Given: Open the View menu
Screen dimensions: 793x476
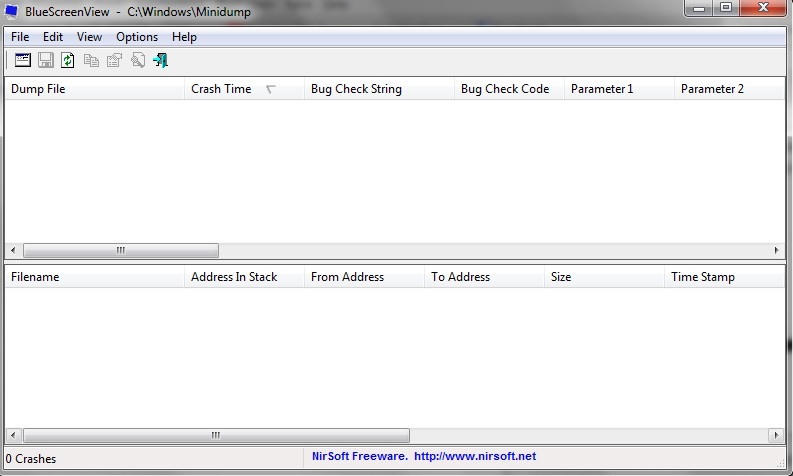Looking at the screenshot, I should [x=89, y=37].
